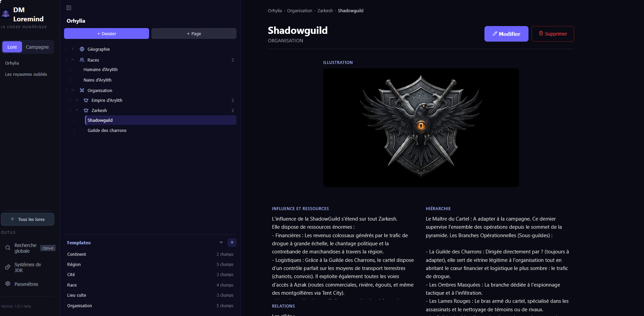Click the Races people icon
Viewport: 644px width, 316px height.
82,60
